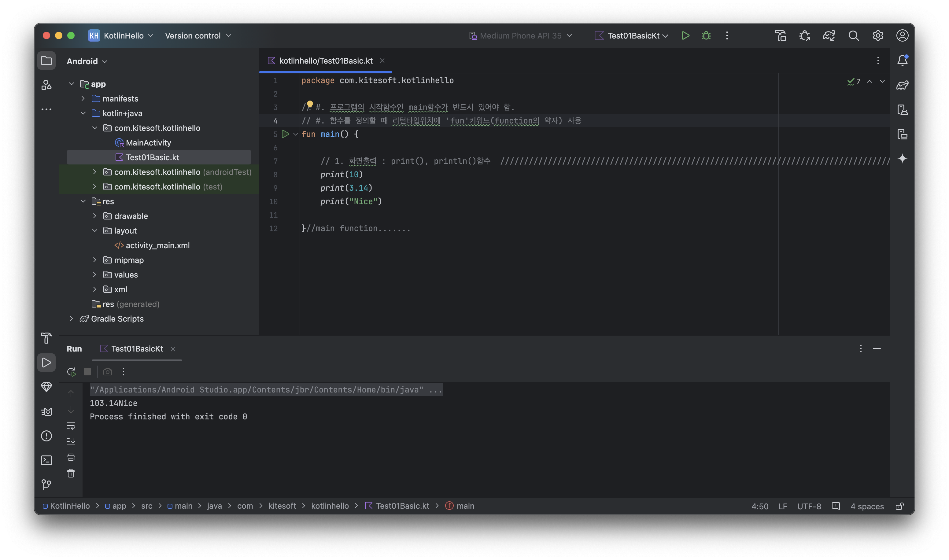The height and width of the screenshot is (560, 949).
Task: Open the Terminal tool window icon
Action: click(46, 460)
